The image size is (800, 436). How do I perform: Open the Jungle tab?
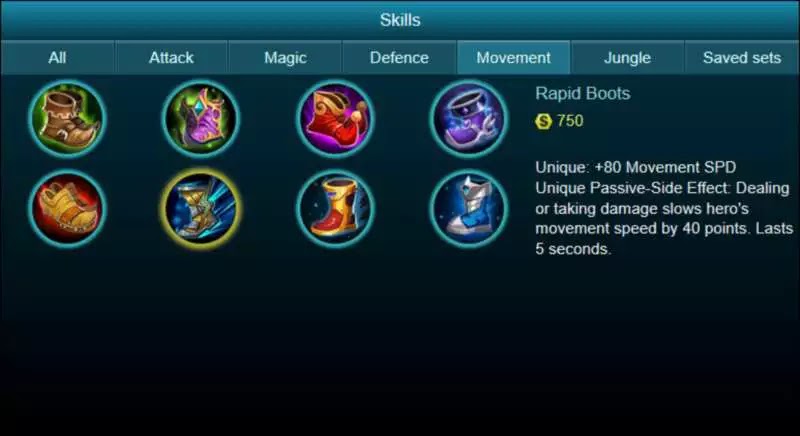(x=627, y=58)
